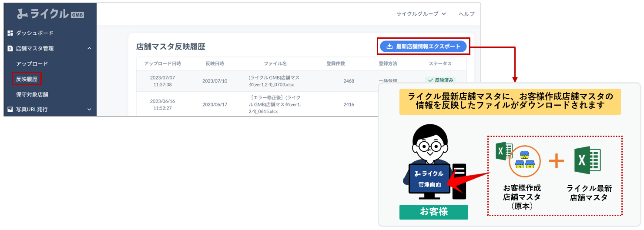Open the ヘルプ link in header
Viewport: 644px width, 230px height.
pos(466,14)
